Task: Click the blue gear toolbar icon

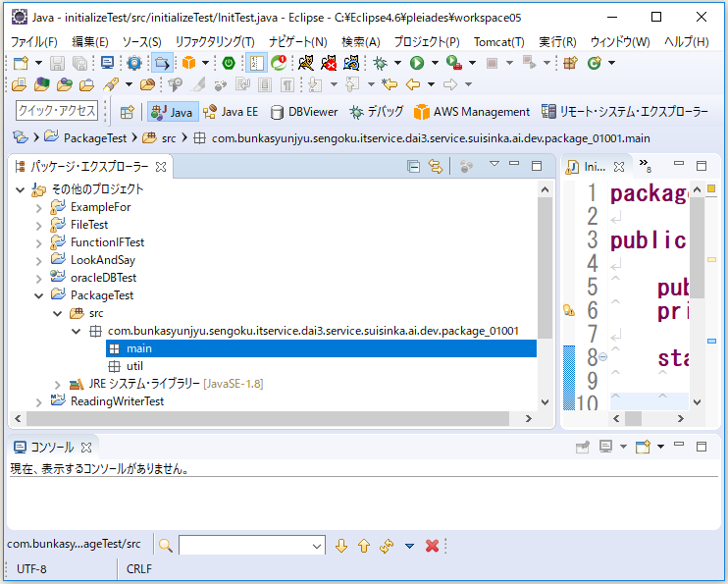Action: point(134,63)
